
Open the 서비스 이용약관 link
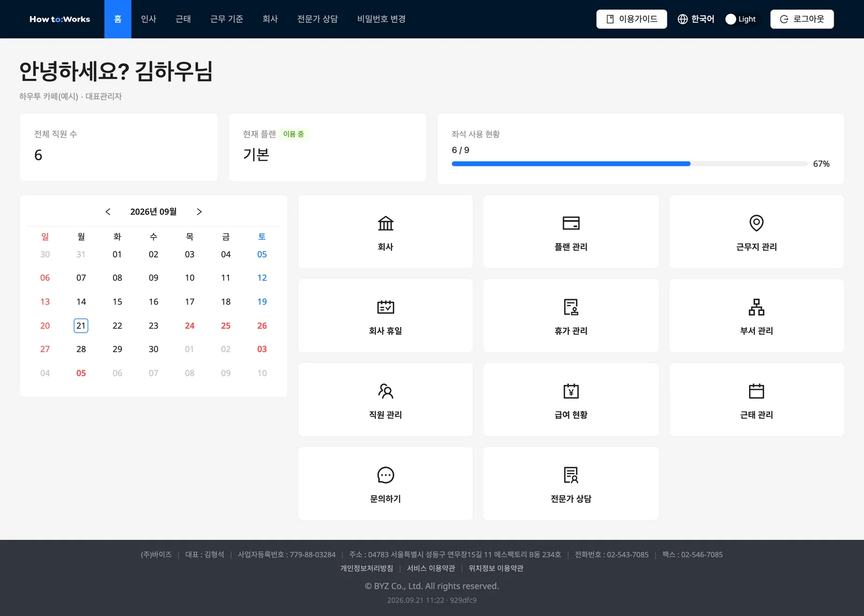pyautogui.click(x=431, y=568)
